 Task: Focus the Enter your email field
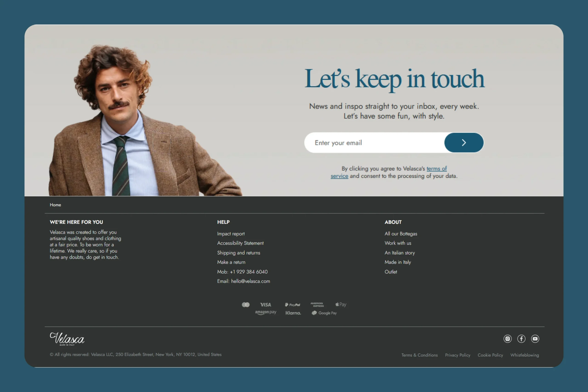pos(374,143)
